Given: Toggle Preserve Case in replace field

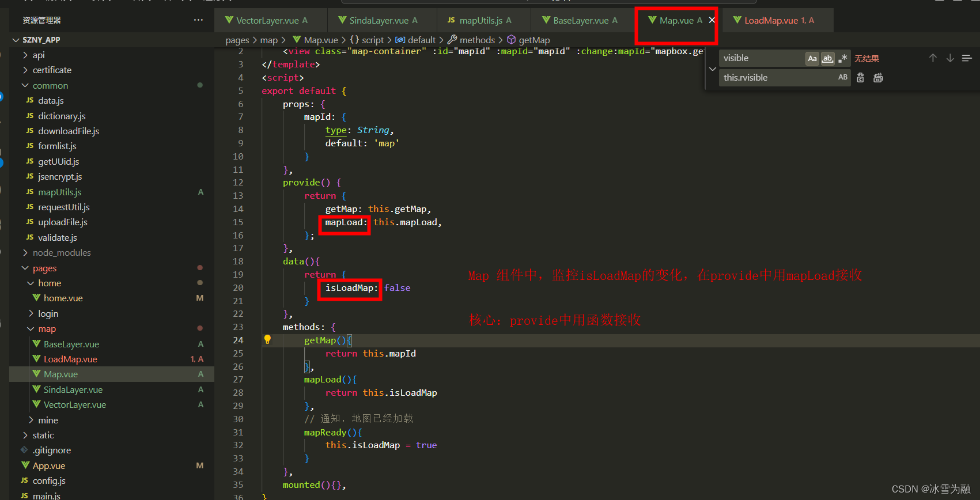Looking at the screenshot, I should (843, 77).
